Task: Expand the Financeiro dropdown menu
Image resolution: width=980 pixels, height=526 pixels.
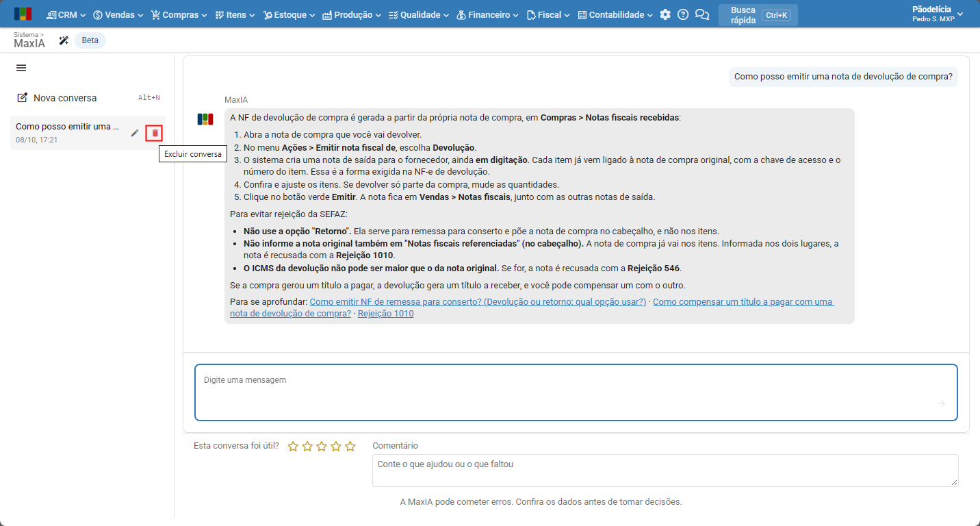Action: pyautogui.click(x=487, y=14)
